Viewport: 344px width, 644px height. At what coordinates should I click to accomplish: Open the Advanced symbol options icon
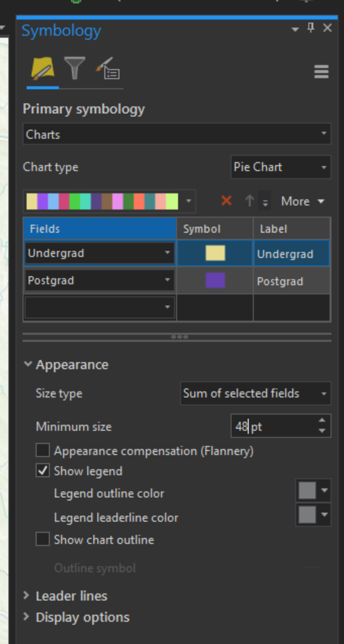point(108,68)
